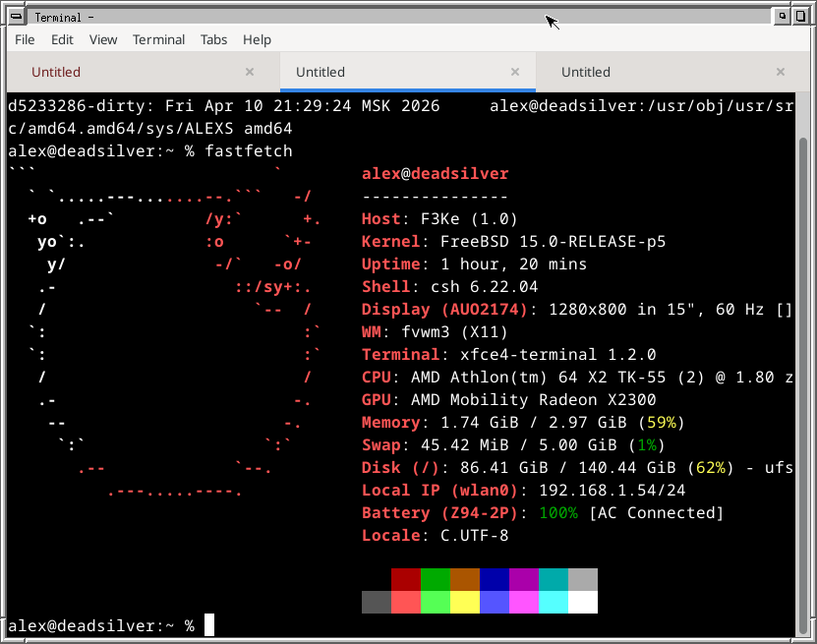The image size is (817, 644).
Task: Click the Terminal window title text
Action: [x=64, y=17]
